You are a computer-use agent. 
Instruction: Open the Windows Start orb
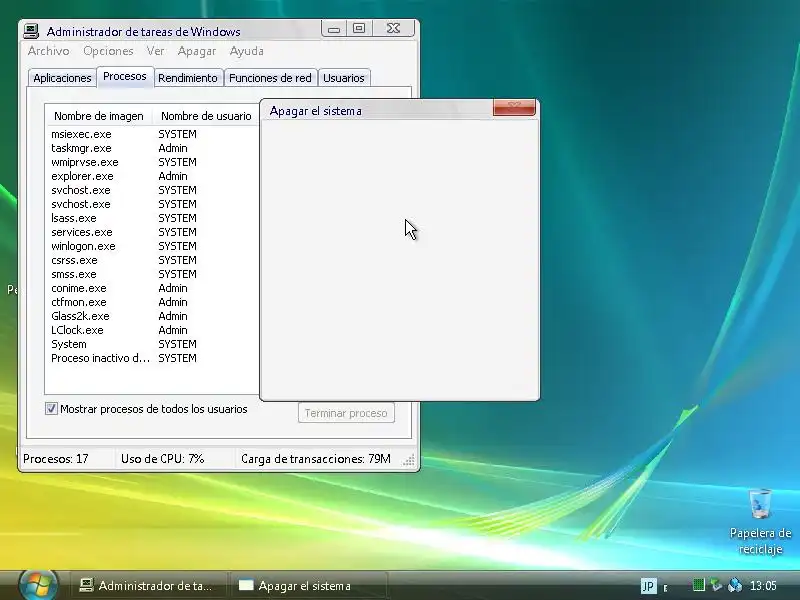(37, 585)
